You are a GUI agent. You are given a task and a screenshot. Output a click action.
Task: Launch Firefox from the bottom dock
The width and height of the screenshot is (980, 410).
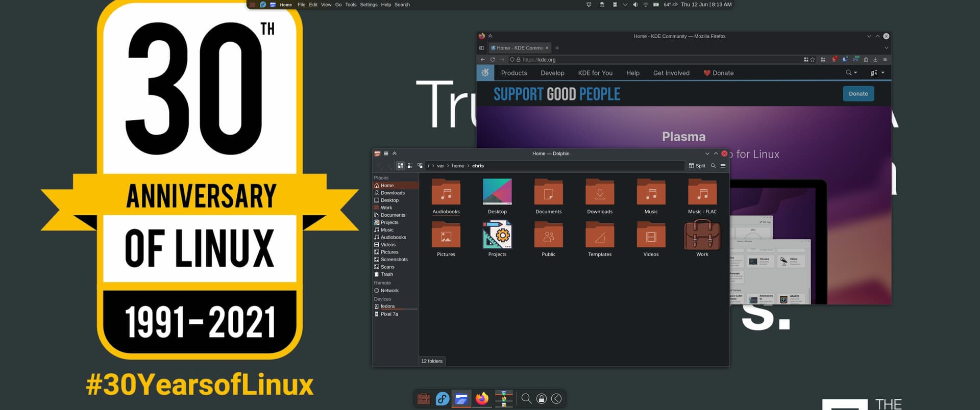pyautogui.click(x=482, y=398)
